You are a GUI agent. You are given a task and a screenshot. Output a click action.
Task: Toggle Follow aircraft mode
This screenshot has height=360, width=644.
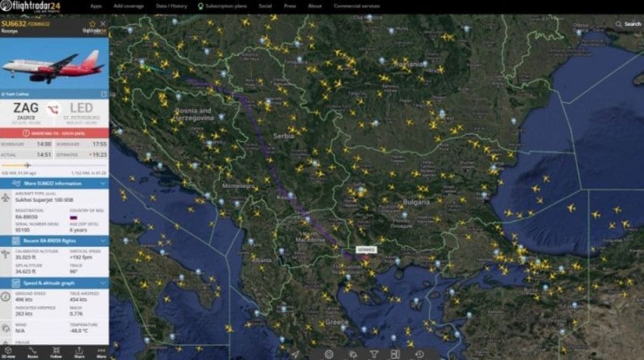coord(56,351)
